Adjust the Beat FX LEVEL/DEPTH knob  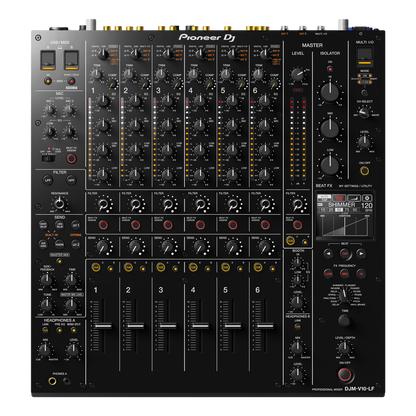pyautogui.click(x=345, y=348)
